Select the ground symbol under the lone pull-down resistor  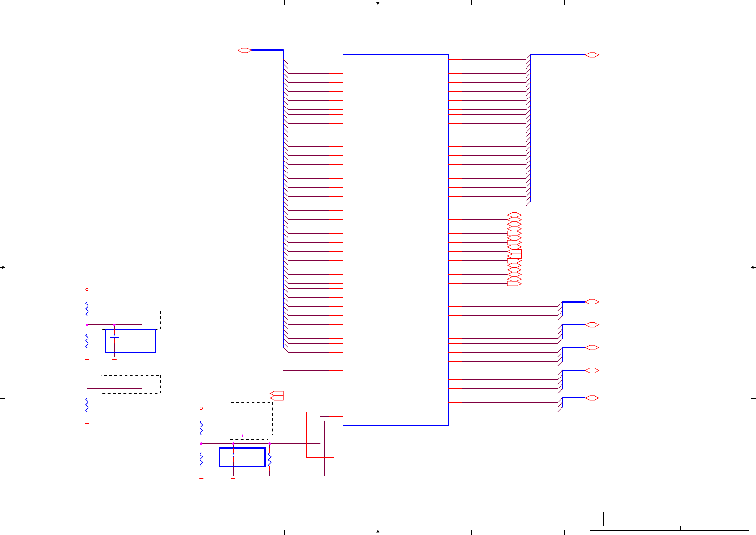pos(87,423)
